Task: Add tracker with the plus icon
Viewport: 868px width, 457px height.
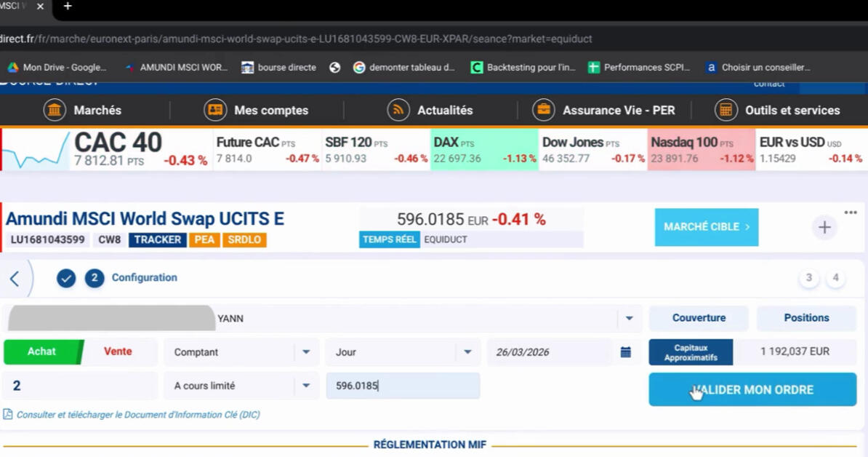Action: point(824,227)
